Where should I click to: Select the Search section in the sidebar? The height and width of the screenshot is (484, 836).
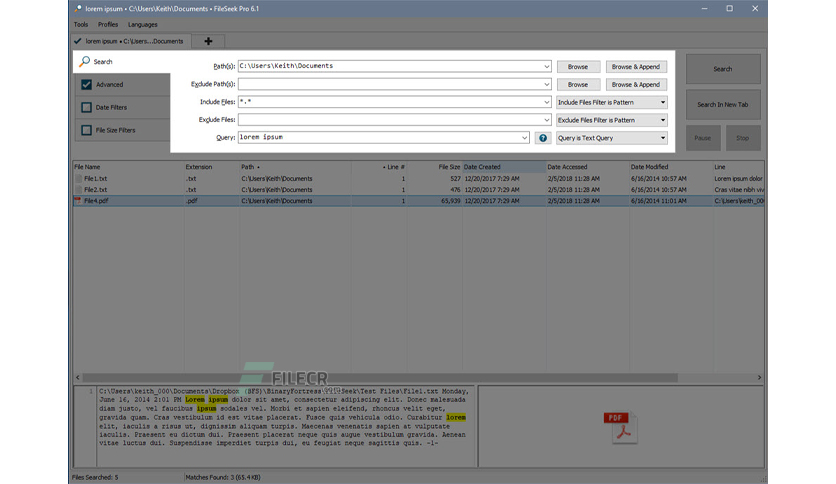(122, 62)
